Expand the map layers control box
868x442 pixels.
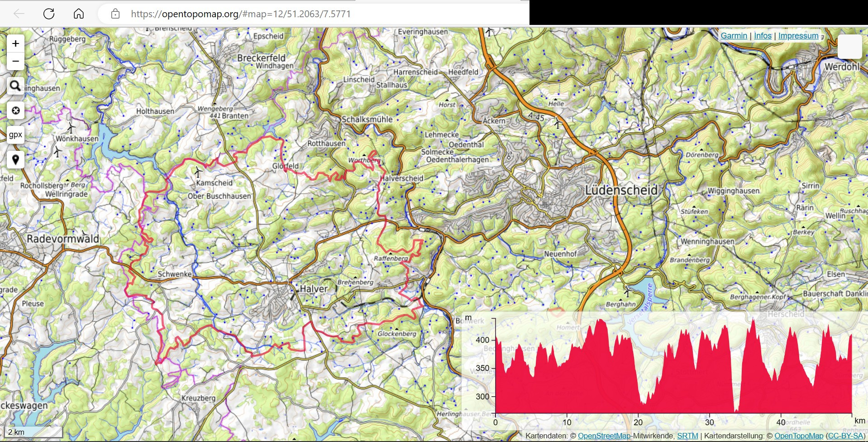(849, 47)
